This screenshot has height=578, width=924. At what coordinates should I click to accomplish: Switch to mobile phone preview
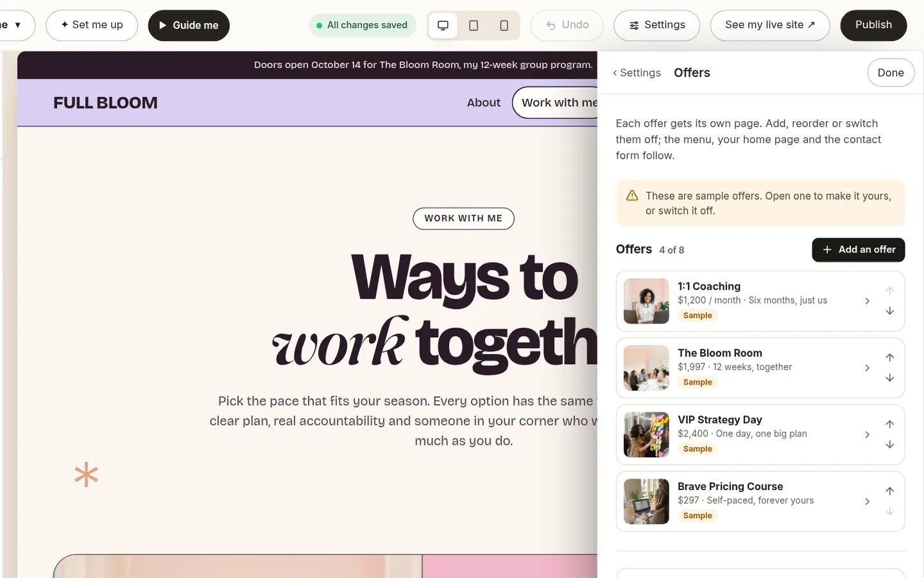pyautogui.click(x=504, y=26)
